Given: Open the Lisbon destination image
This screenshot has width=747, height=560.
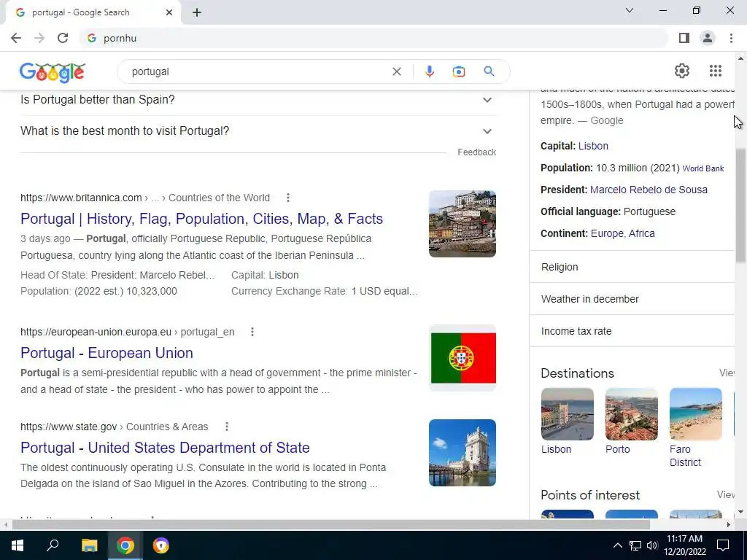Looking at the screenshot, I should tap(568, 414).
